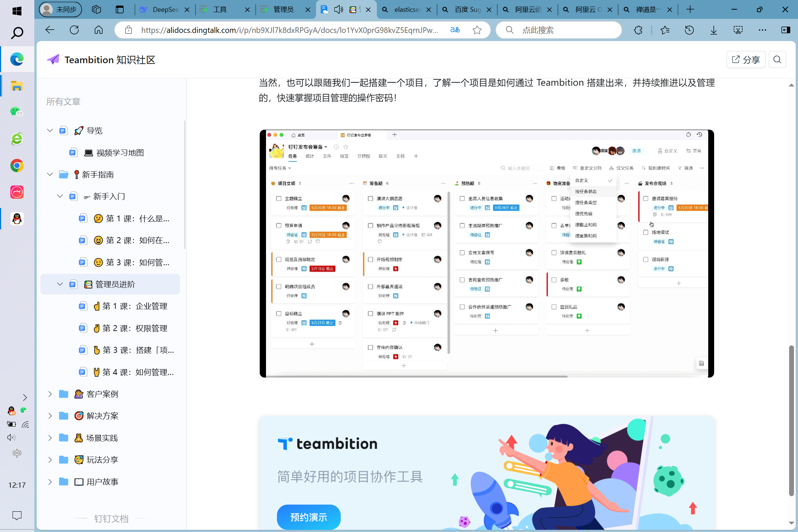Go back to previous page
798x532 pixels.
pyautogui.click(x=50, y=30)
